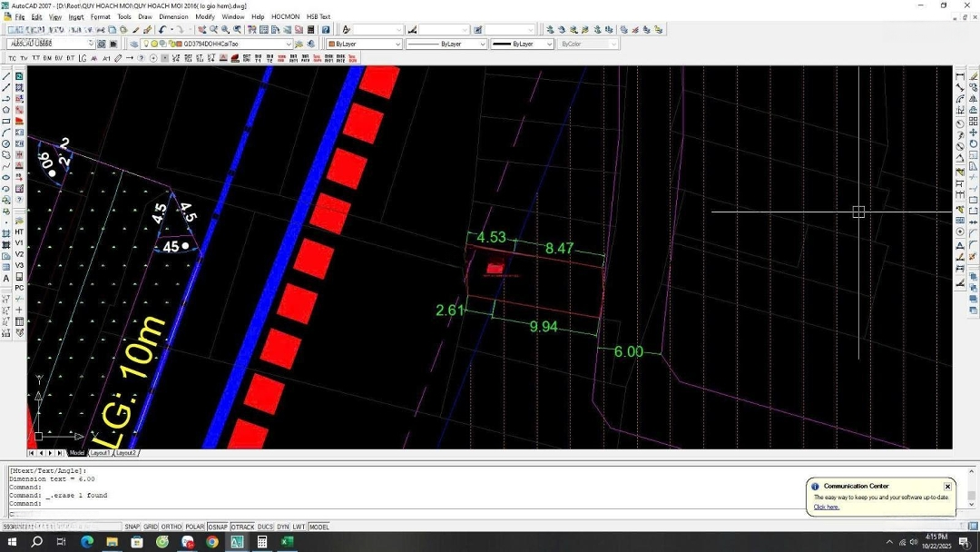Image resolution: width=980 pixels, height=552 pixels.
Task: Turn off OSNAP in status bar
Action: pyautogui.click(x=218, y=527)
